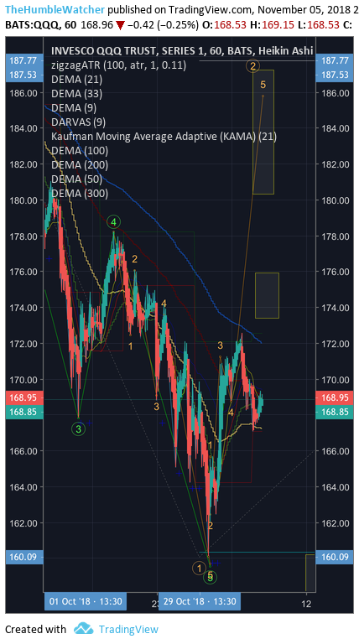Click the green circled 3 wave marker
The image size is (359, 644).
click(x=79, y=429)
